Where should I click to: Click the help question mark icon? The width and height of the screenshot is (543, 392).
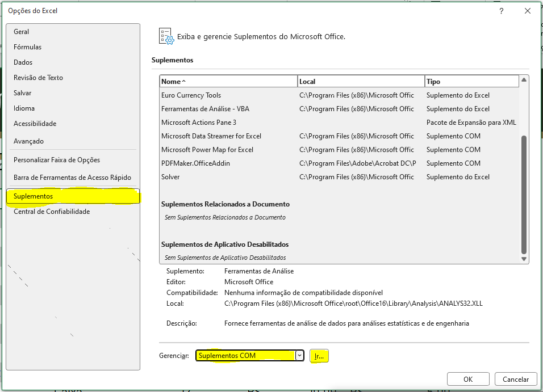click(501, 11)
